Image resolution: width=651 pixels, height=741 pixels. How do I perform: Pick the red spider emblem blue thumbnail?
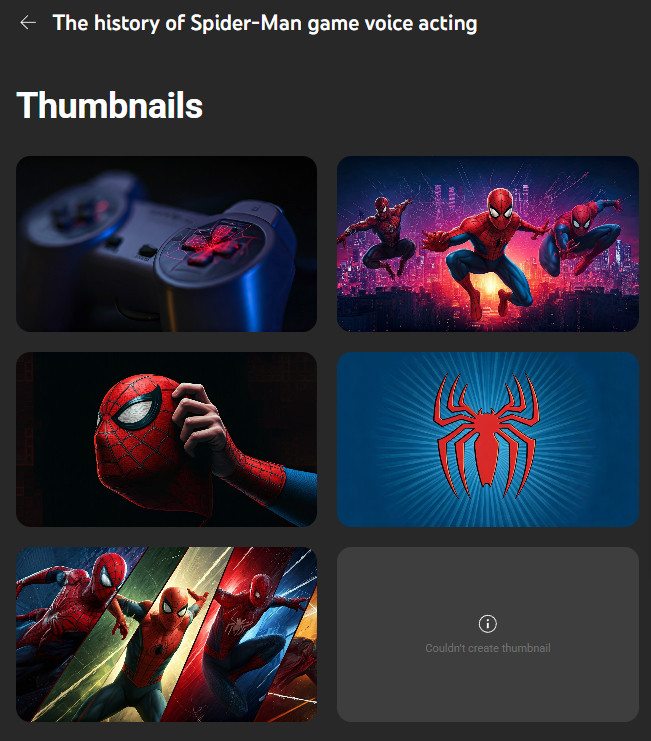pyautogui.click(x=488, y=439)
